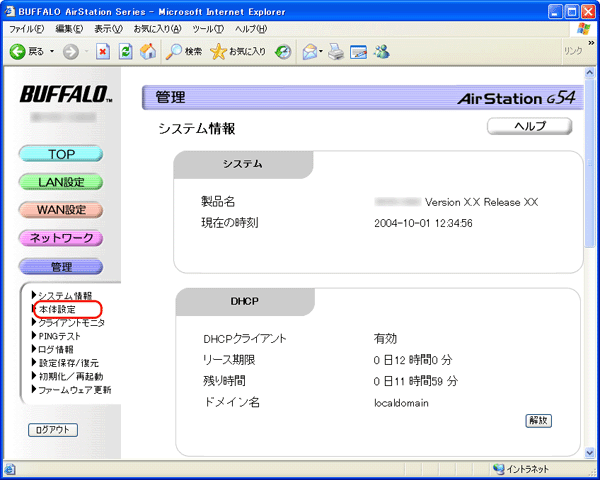
Task: Click the ログアウト button
Action: pos(53,430)
